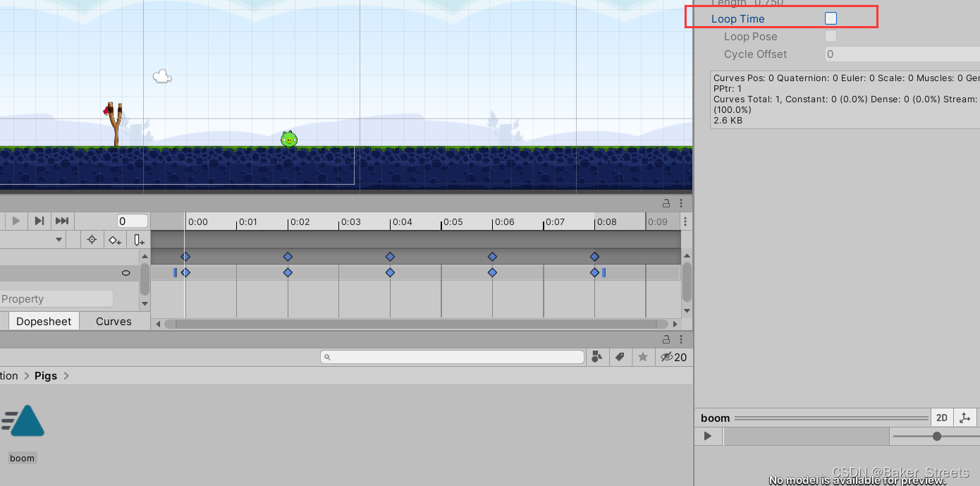Click the oval indicator on the property row
This screenshot has width=980, height=486.
[x=126, y=273]
